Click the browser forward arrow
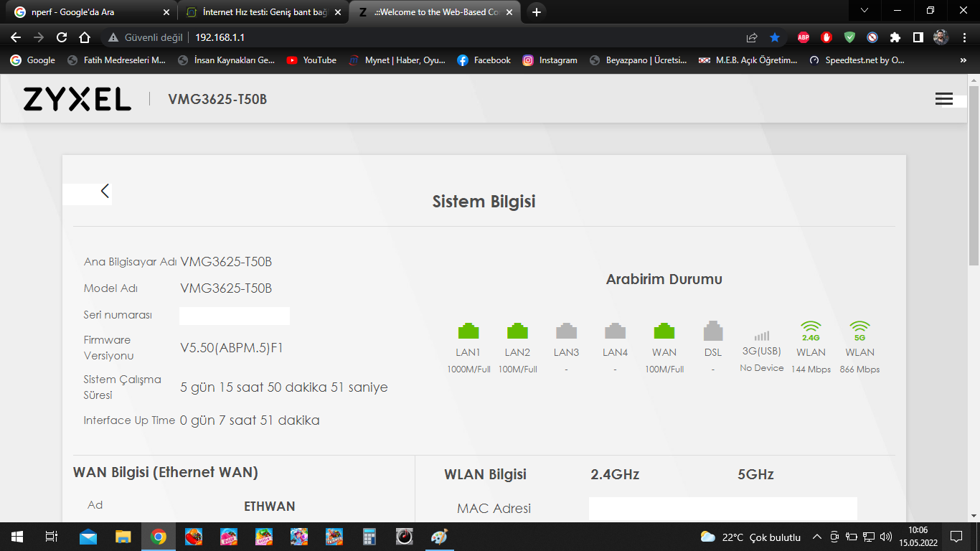Image resolution: width=980 pixels, height=551 pixels. coord(39,37)
